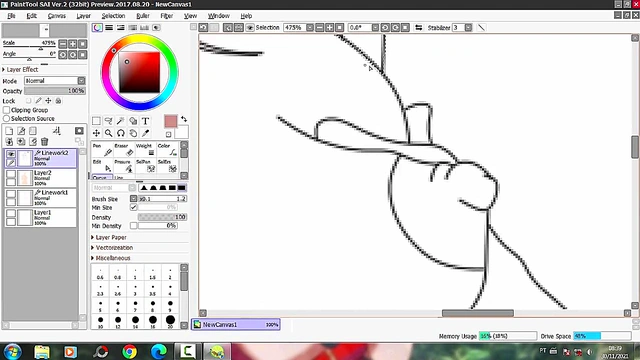Open the zoom percentage 475% dropdown
Viewport: 640px width, 360px height.
(310, 27)
